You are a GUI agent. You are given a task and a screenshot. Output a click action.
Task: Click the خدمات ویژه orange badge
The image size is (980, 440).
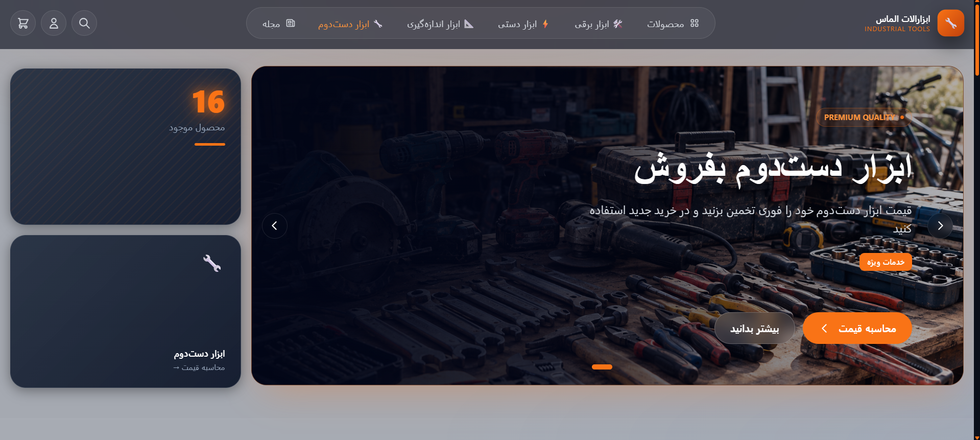pos(886,262)
